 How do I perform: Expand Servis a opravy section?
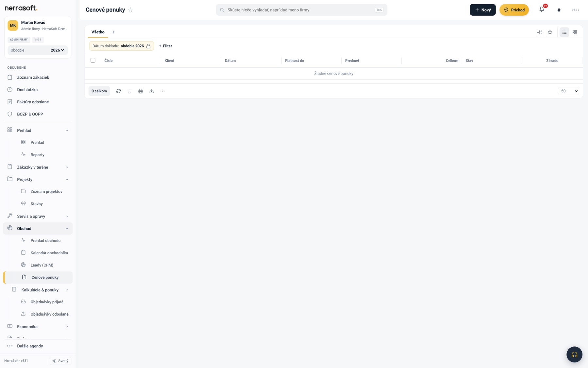pyautogui.click(x=38, y=216)
